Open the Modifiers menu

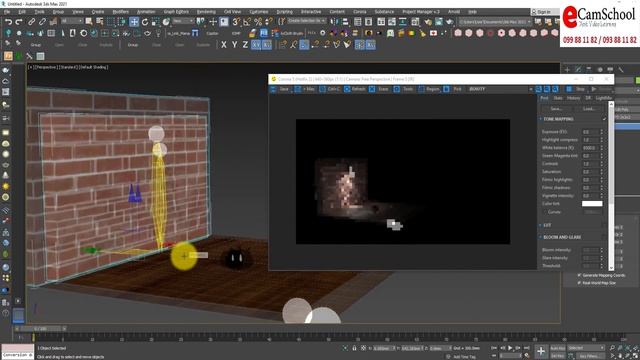click(x=120, y=12)
